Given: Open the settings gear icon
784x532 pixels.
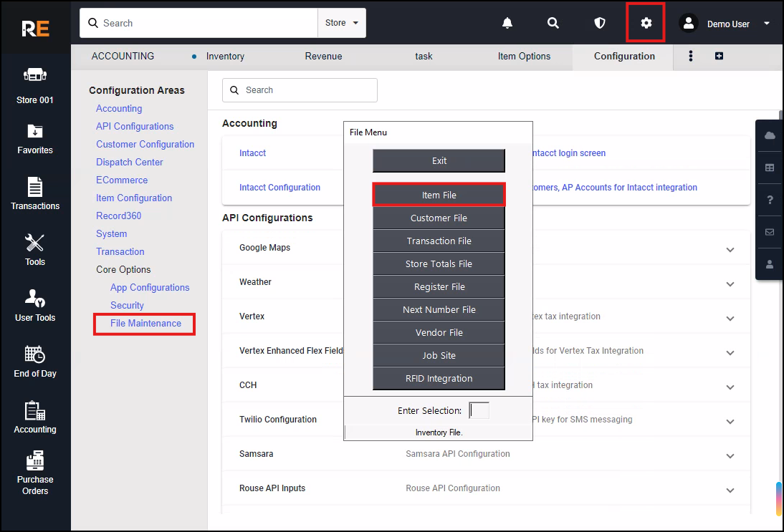Looking at the screenshot, I should (646, 23).
